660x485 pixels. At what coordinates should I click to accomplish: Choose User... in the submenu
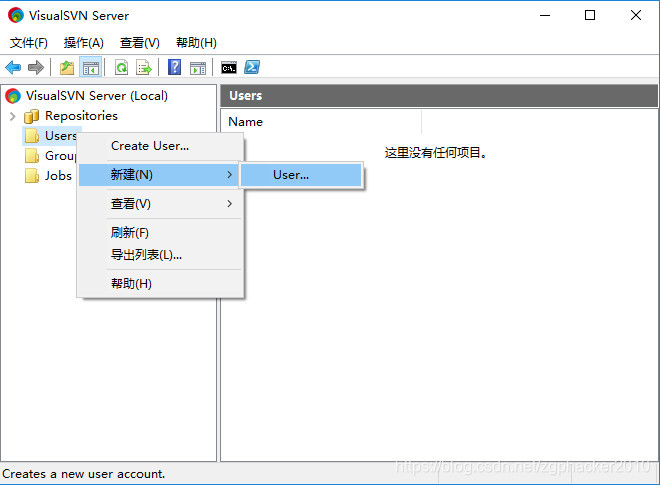point(301,175)
